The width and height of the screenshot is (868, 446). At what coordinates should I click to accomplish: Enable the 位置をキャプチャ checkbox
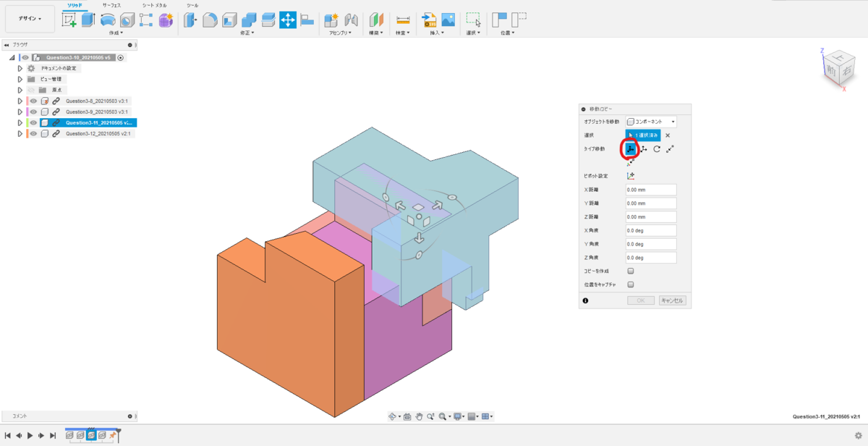[x=631, y=285]
